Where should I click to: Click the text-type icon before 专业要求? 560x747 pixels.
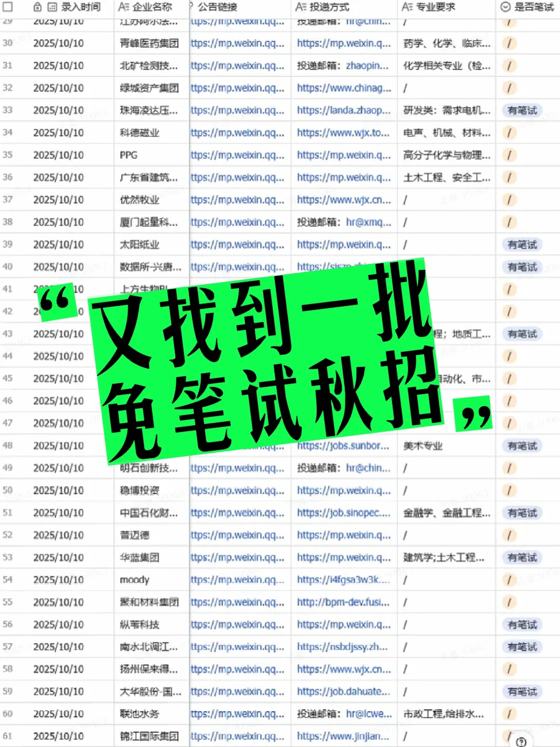pyautogui.click(x=407, y=7)
